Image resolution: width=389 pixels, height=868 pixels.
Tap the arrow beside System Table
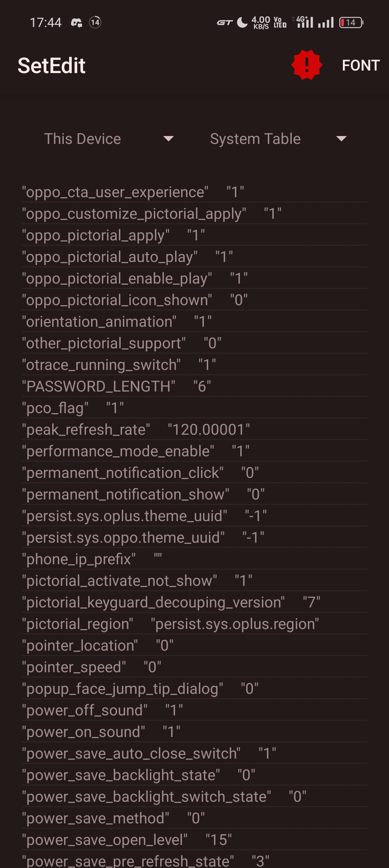pyautogui.click(x=341, y=139)
